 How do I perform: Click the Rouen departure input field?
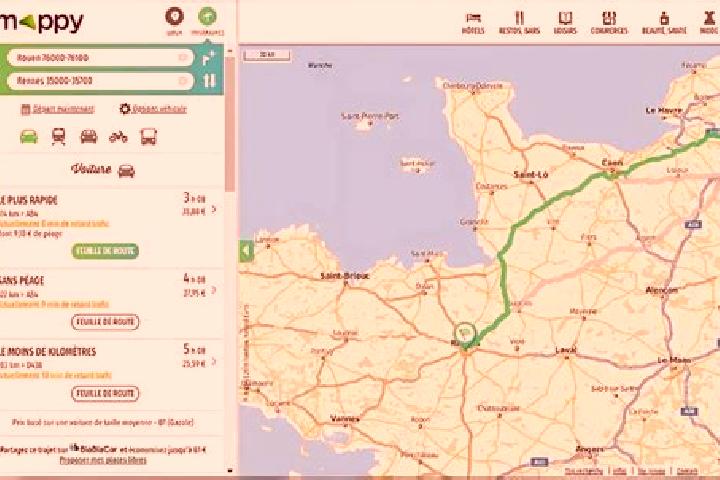pyautogui.click(x=100, y=58)
